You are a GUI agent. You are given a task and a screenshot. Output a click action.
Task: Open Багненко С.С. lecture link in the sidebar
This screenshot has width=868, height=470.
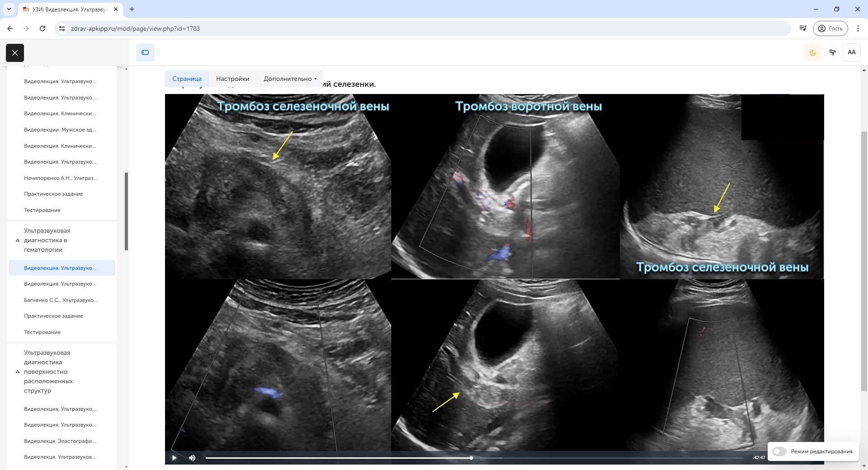coord(61,300)
